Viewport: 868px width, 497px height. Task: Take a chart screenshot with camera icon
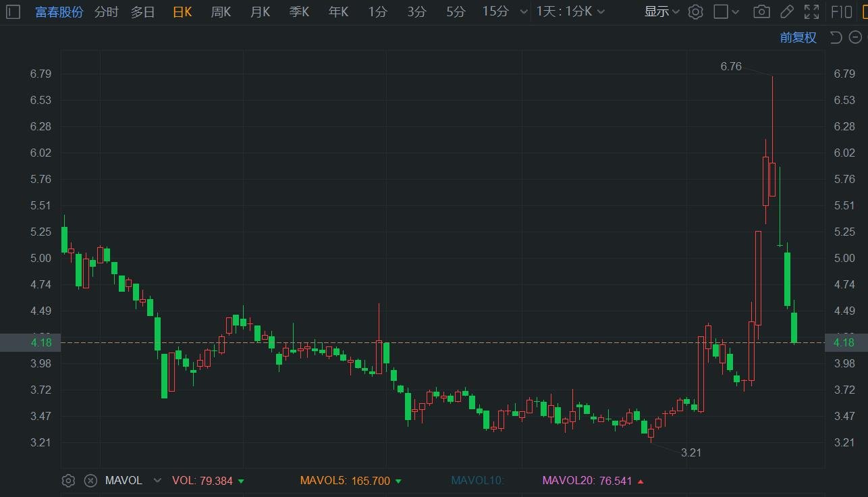point(761,11)
